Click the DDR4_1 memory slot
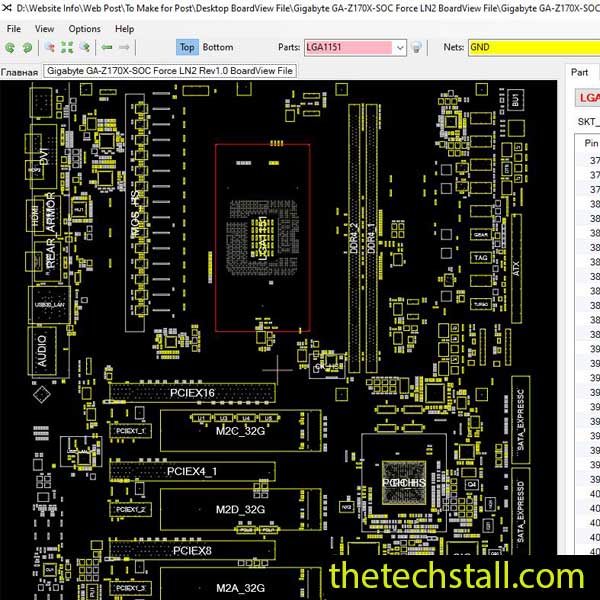The image size is (600, 600). 372,238
